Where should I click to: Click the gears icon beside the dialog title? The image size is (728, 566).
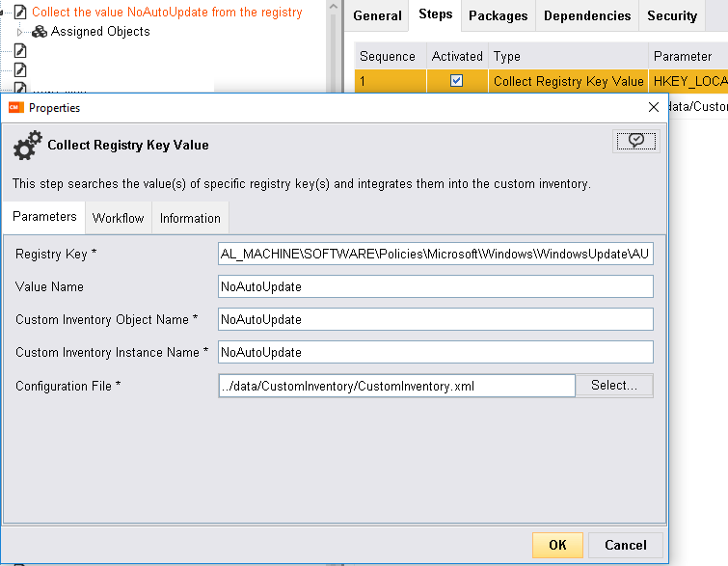[26, 146]
